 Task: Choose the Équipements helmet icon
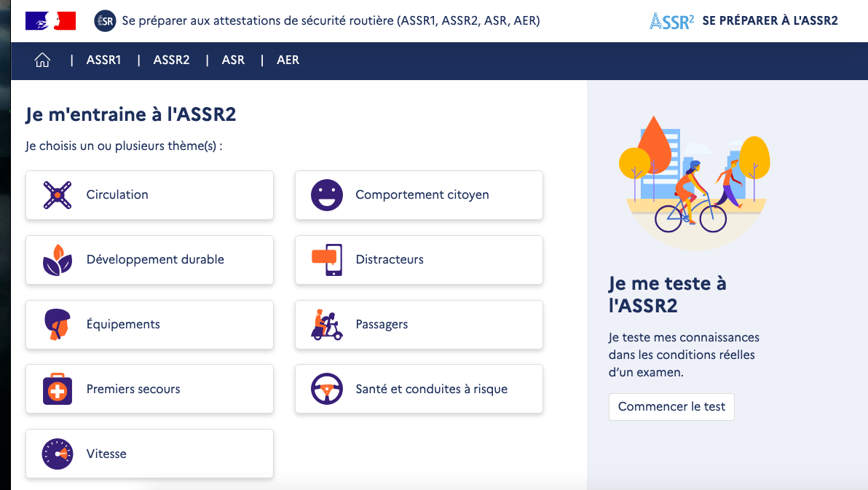58,325
